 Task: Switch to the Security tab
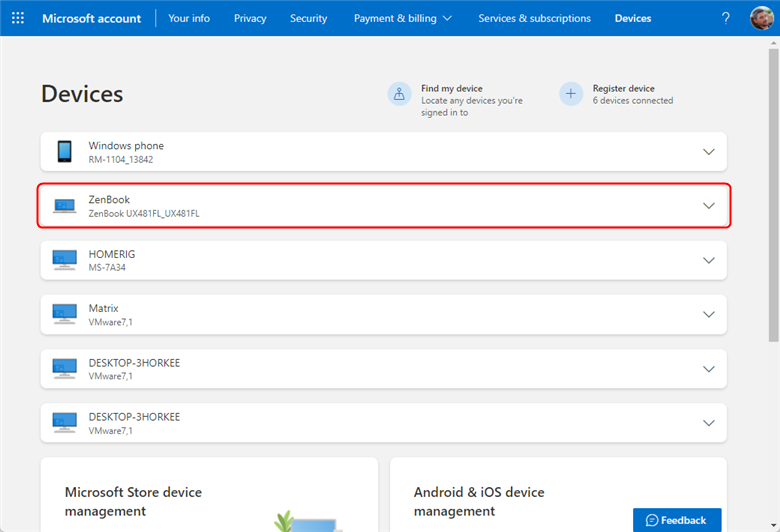(x=308, y=18)
